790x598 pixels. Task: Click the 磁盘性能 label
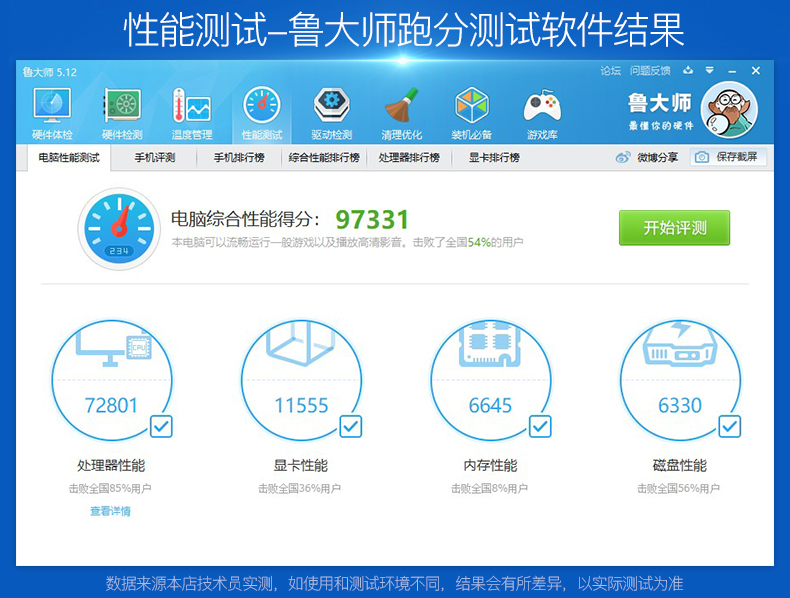pos(680,466)
